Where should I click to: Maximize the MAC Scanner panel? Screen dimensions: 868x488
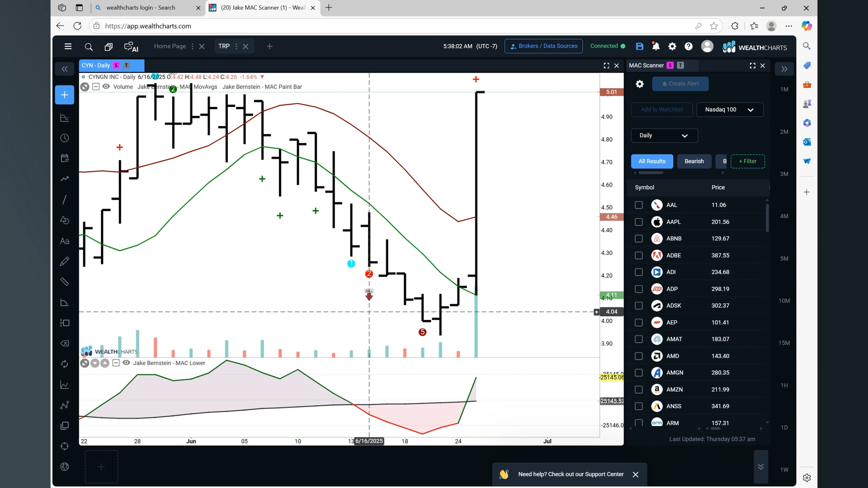[x=752, y=66]
